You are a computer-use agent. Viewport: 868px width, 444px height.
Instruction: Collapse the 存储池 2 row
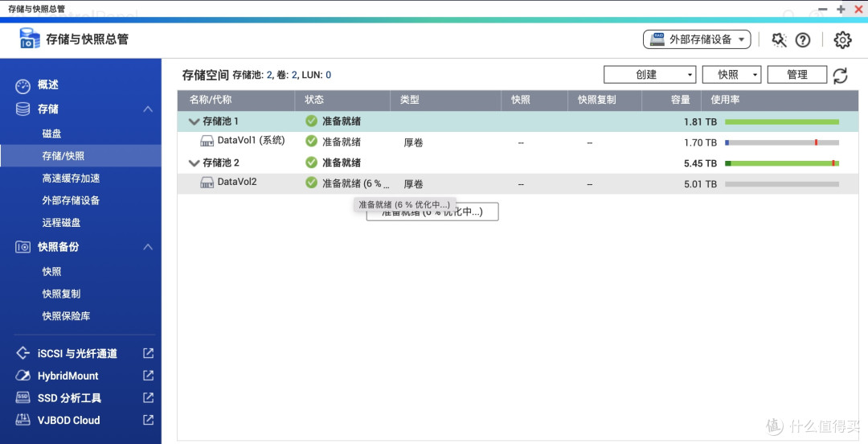click(x=194, y=163)
